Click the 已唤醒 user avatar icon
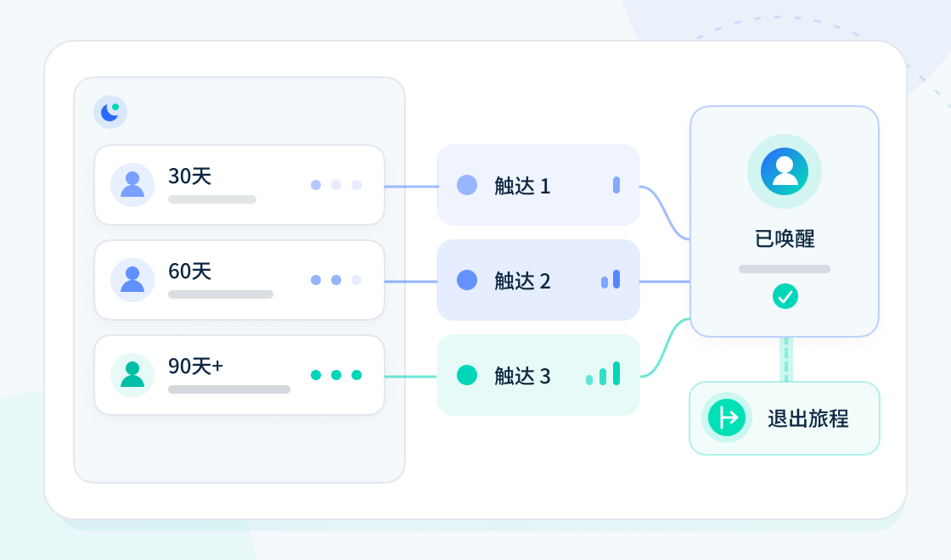Screen dimensions: 951x560 (785, 171)
